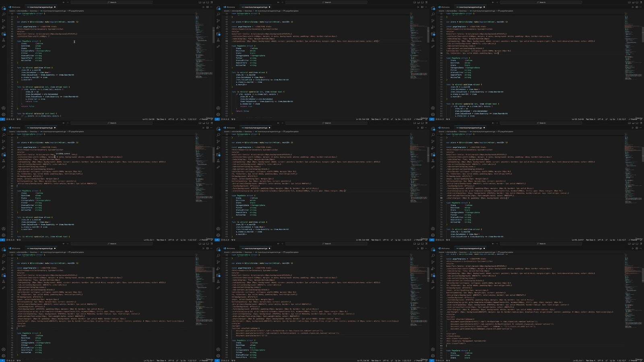Open Go language mode picker, top-left window

coord(184,119)
